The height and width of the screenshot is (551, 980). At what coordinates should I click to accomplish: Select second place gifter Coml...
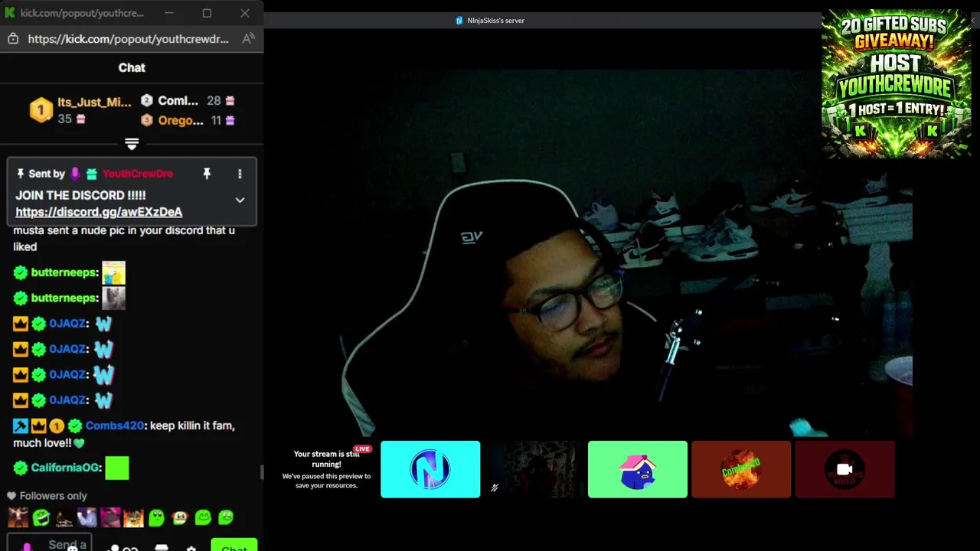[178, 101]
